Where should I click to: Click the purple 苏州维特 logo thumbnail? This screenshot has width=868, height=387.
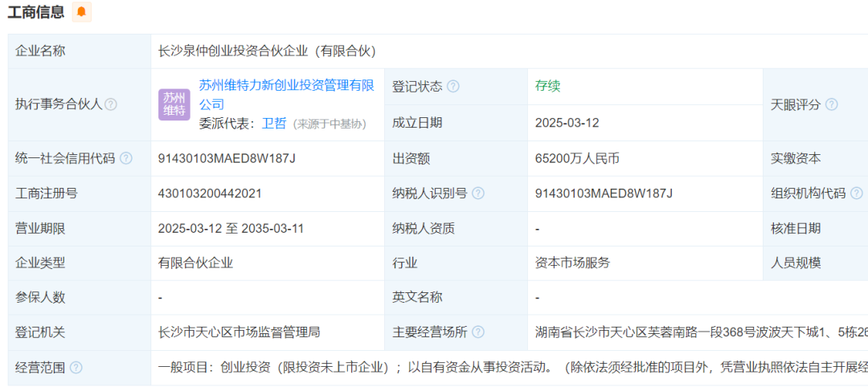(174, 104)
